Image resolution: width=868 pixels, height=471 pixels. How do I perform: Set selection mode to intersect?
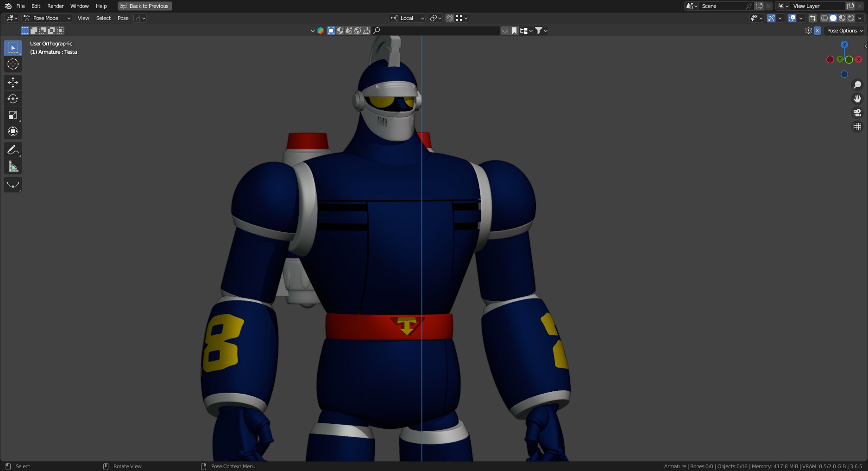pos(60,31)
